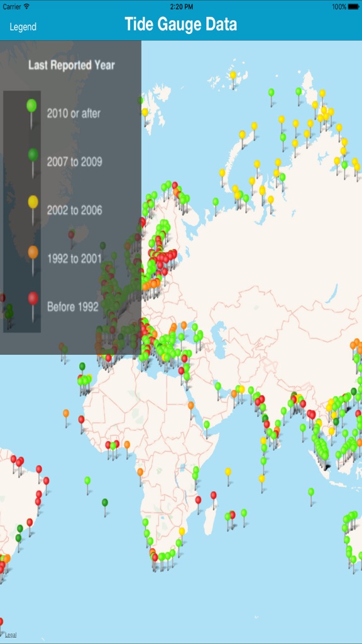Select the light green '2010 or after' legend pin
The image size is (362, 644).
pos(31,106)
